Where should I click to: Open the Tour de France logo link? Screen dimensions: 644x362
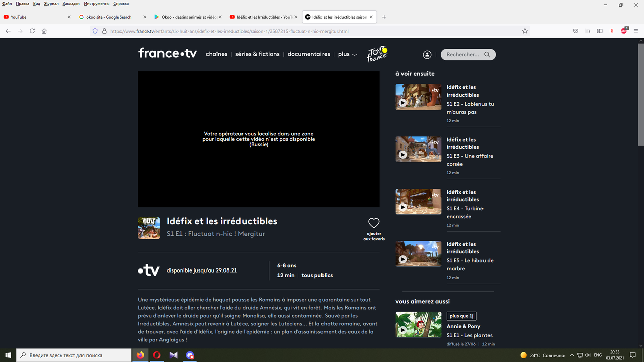(377, 54)
